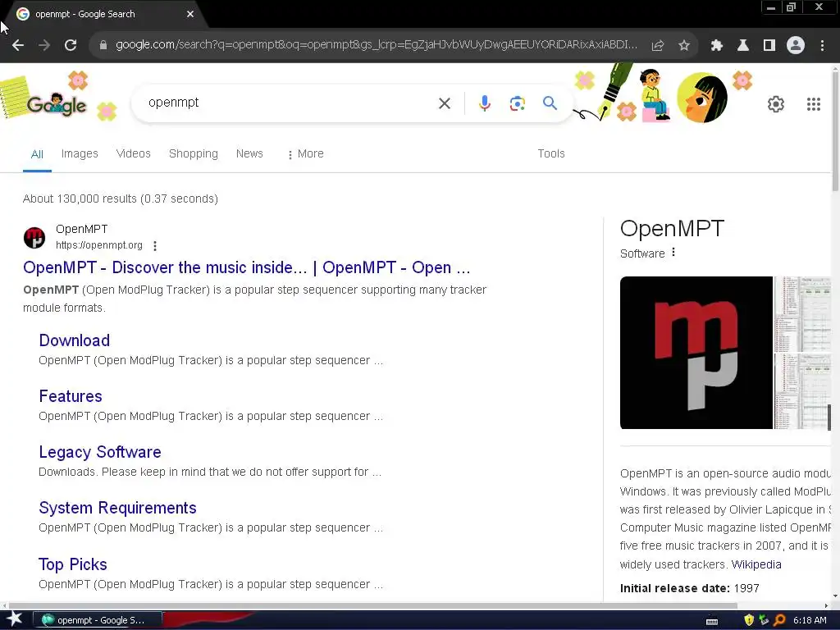Open the taskbar start star icon
This screenshot has height=630, width=840.
tap(14, 619)
